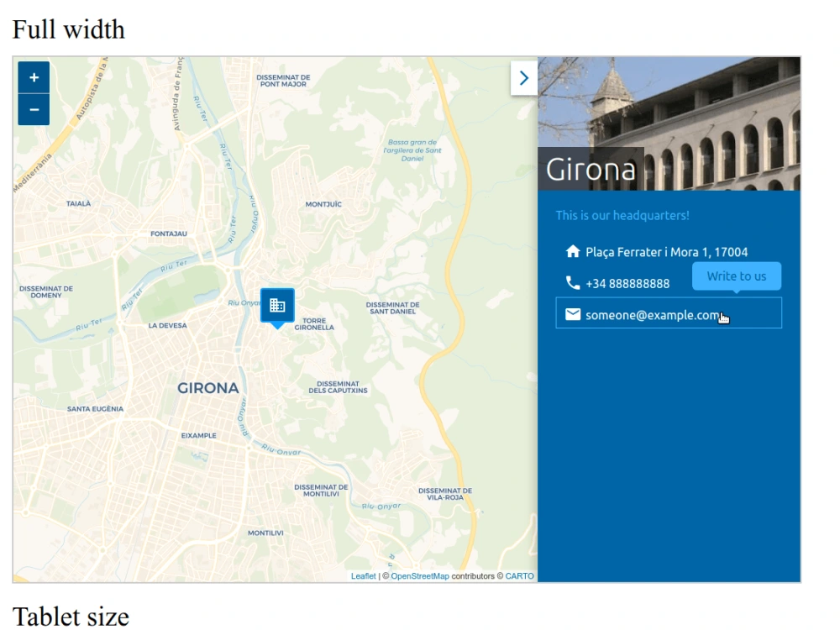Click the Girona headquarters photo

click(669, 123)
